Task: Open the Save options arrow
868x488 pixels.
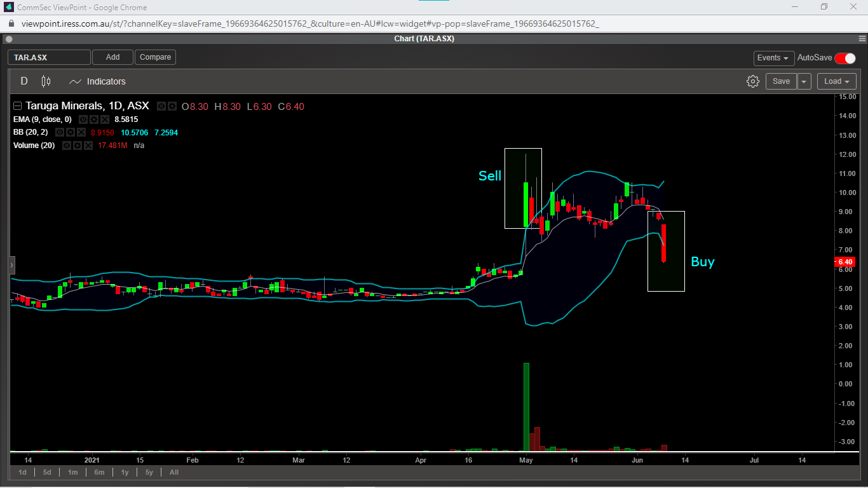Action: point(804,81)
